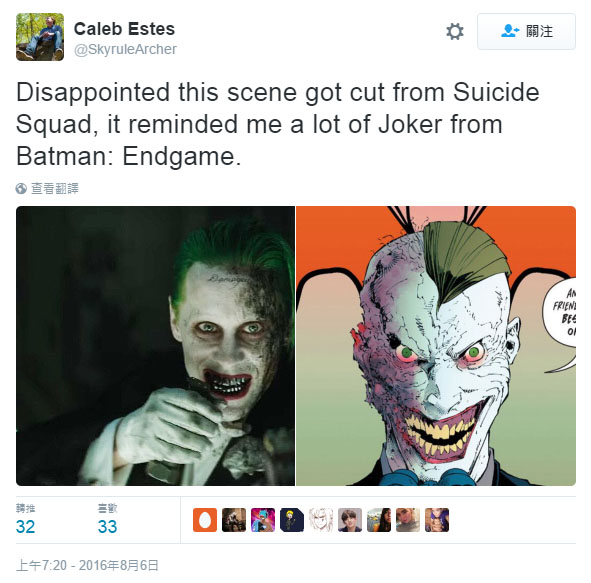Click 查看翻譯 view translation link
591x583 pixels.
(55, 188)
